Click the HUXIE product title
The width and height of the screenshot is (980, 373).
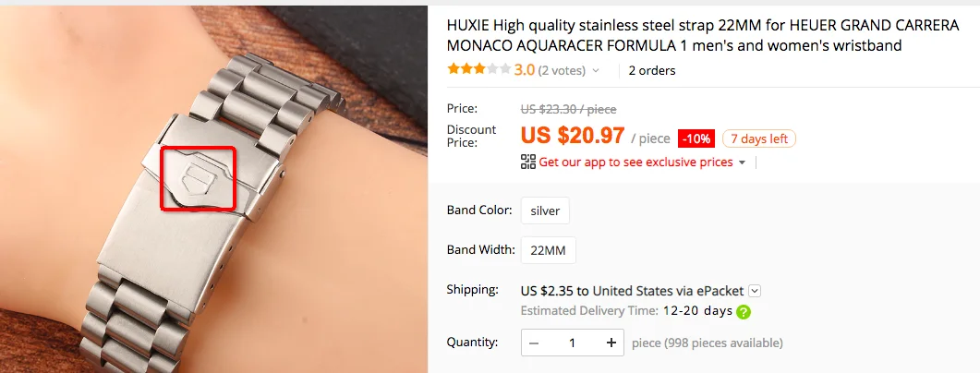pos(703,36)
